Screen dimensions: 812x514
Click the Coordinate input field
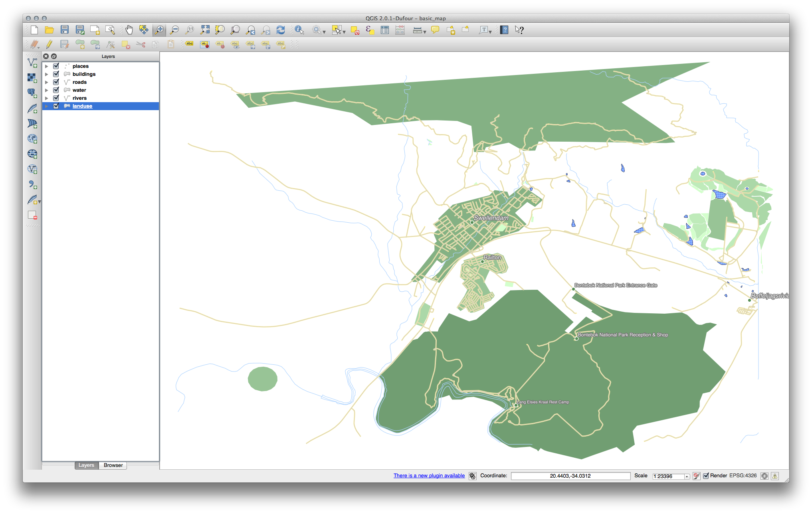click(570, 476)
